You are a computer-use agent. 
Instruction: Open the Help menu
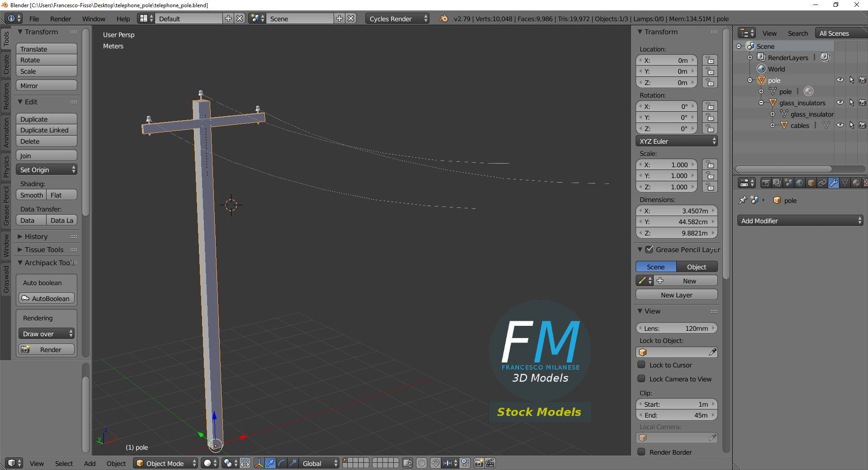point(123,19)
